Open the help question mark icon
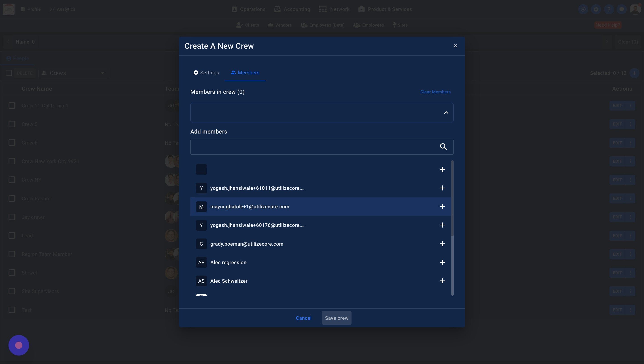The width and height of the screenshot is (644, 364). tap(609, 9)
